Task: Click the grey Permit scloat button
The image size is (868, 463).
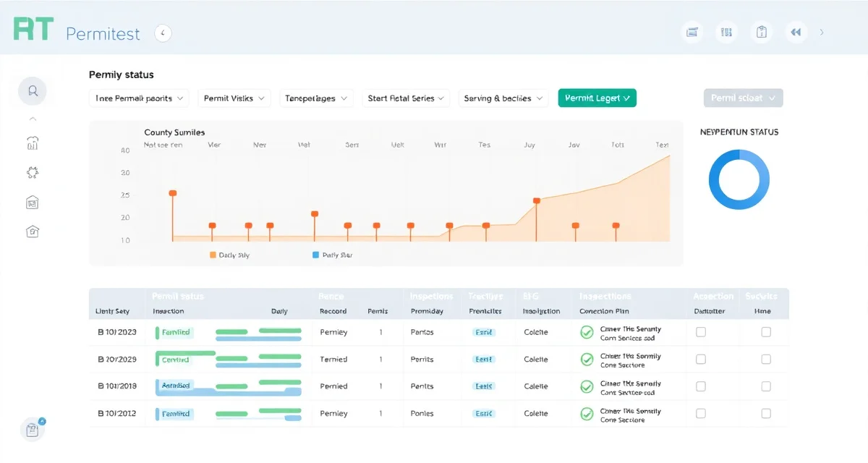Action: (x=743, y=98)
